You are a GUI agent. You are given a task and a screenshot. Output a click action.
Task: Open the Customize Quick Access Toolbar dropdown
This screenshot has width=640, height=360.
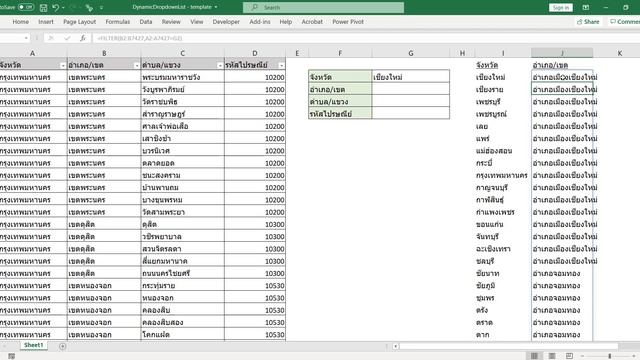pos(101,7)
